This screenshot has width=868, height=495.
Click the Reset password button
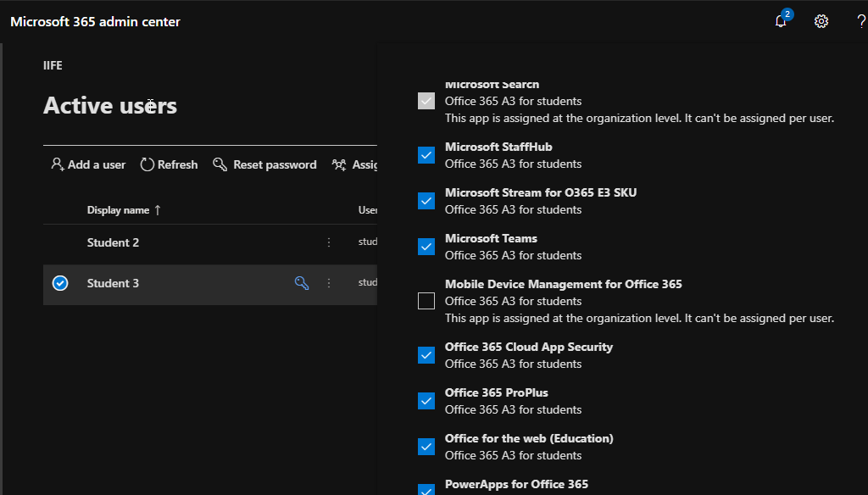(x=264, y=164)
